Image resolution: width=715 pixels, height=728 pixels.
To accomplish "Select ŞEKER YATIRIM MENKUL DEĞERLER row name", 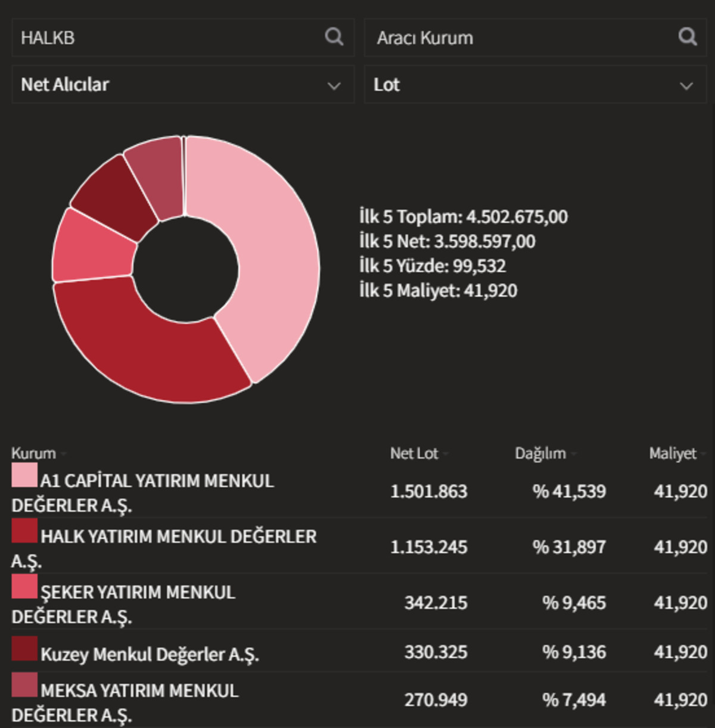I will point(123,604).
